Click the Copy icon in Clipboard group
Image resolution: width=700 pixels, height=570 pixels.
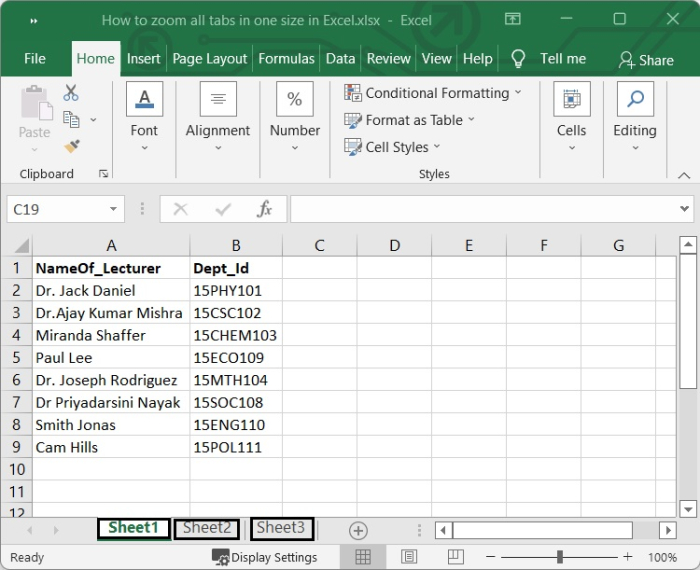71,119
